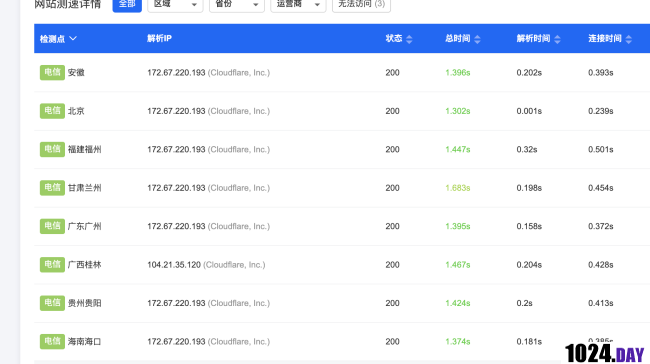The height and width of the screenshot is (364, 650).
Task: Click the 电信 badge for 安徽
Action: click(x=52, y=72)
